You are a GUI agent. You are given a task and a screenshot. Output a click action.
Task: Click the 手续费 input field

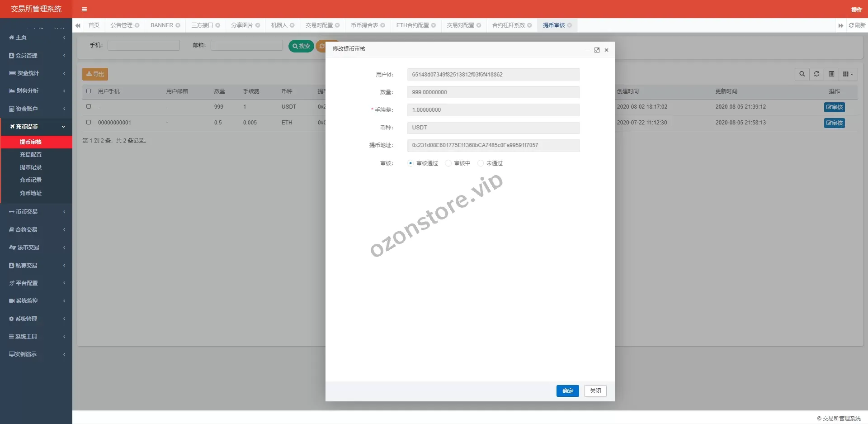coord(493,110)
